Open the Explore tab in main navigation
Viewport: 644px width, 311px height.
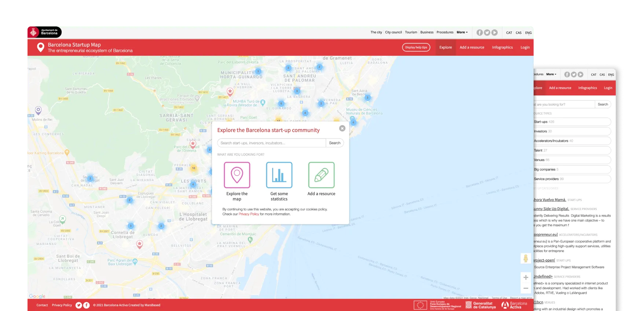(446, 47)
